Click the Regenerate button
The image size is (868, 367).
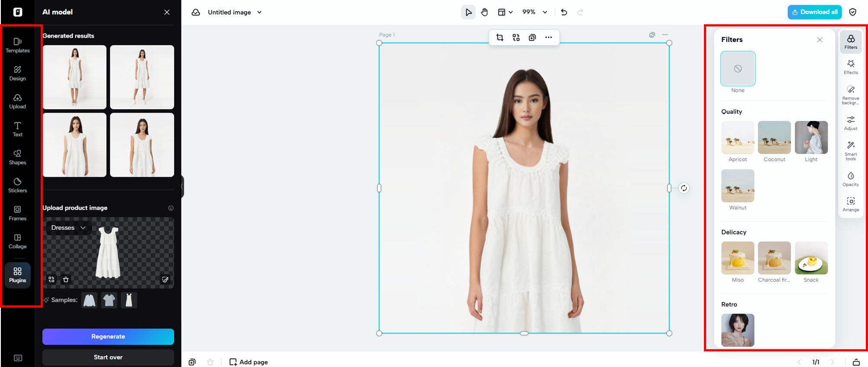click(108, 337)
